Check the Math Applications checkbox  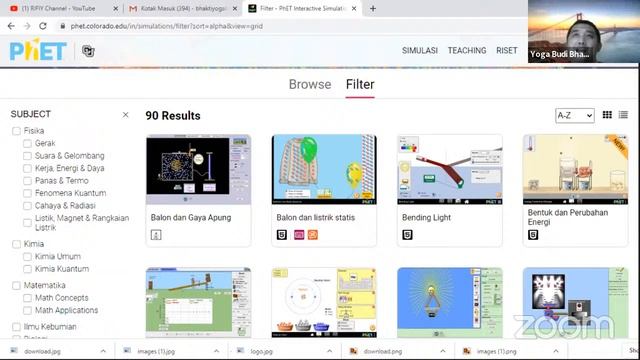[x=27, y=311]
